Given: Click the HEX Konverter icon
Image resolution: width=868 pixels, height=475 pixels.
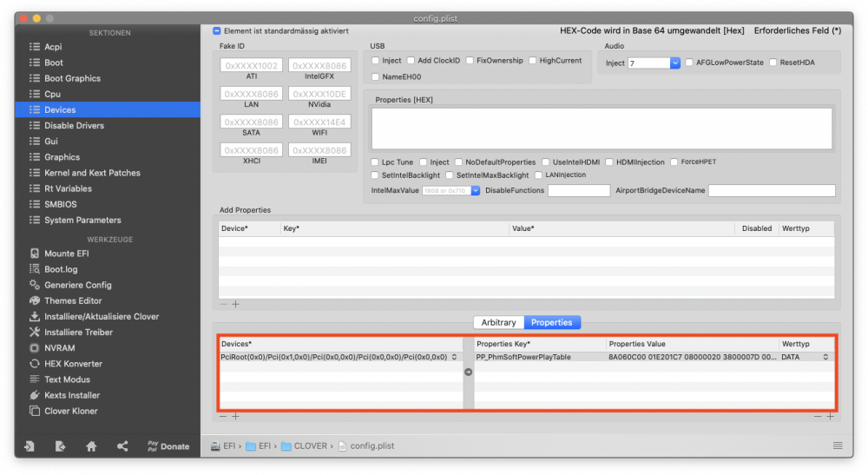Looking at the screenshot, I should click(x=35, y=364).
